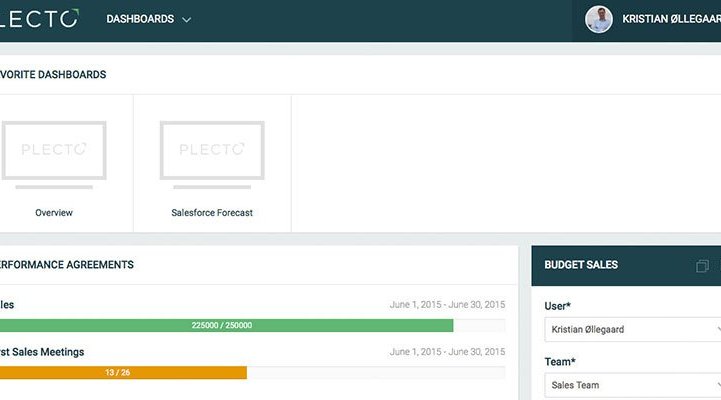Click the Budget Sales panel title
This screenshot has height=400, width=721.
pyautogui.click(x=581, y=265)
